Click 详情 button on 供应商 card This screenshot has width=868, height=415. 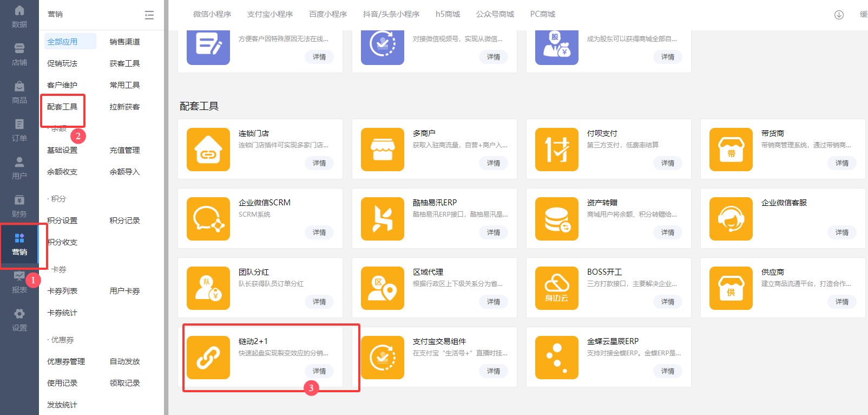(x=842, y=302)
